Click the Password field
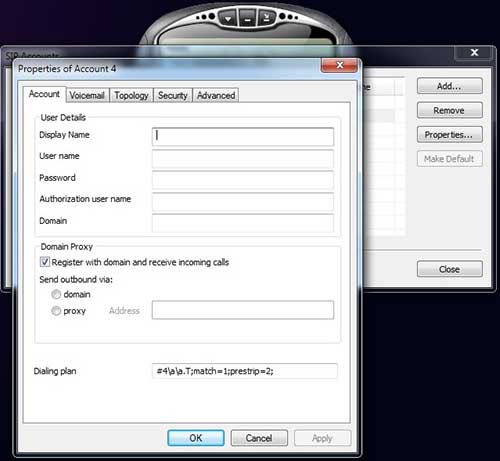Image resolution: width=500 pixels, height=461 pixels. pos(243,180)
